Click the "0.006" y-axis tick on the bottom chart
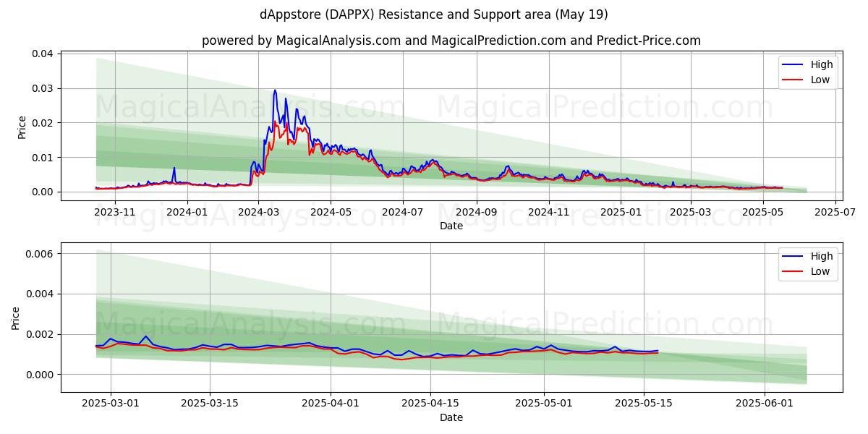Image resolution: width=868 pixels, height=434 pixels. 39,253
